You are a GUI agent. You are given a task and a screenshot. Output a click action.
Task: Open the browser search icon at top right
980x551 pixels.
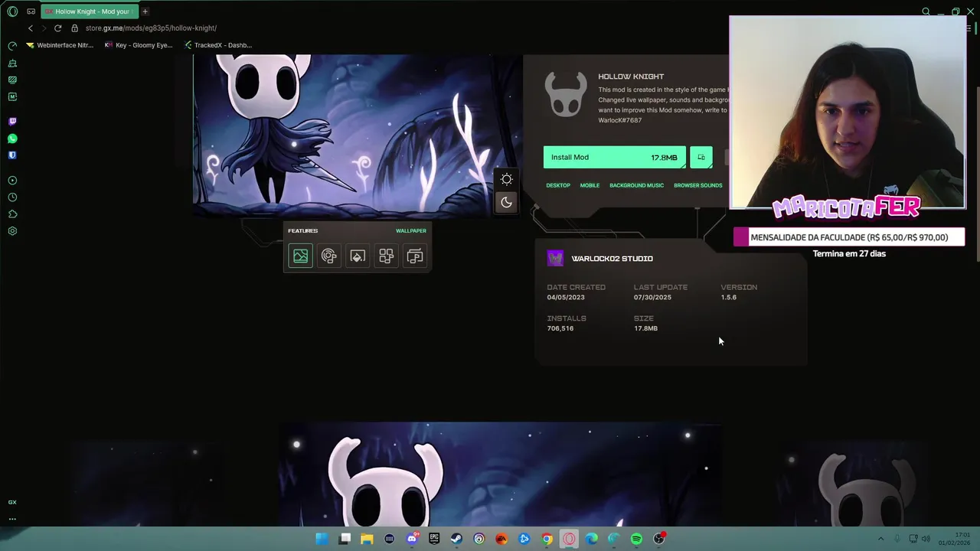(926, 11)
